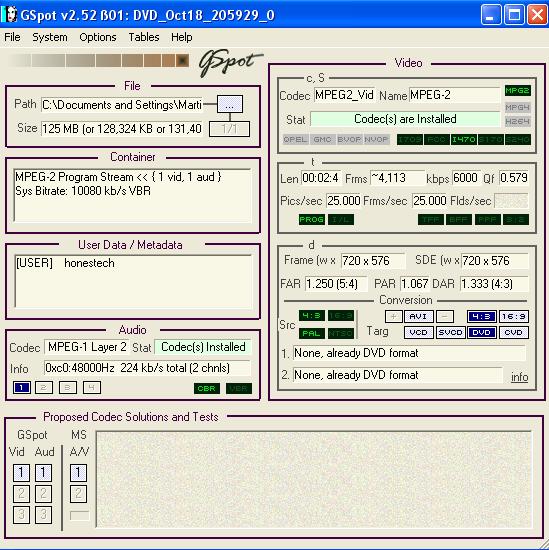Click the audio VBR indicator
This screenshot has height=550, width=549.
coord(239,388)
